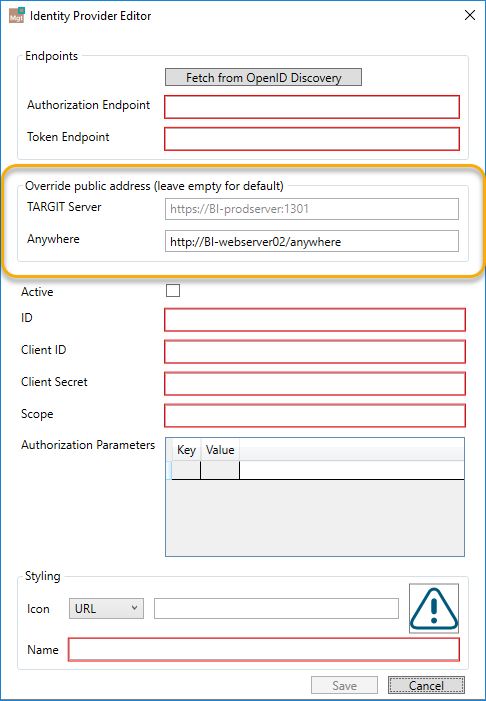Enable the Active checkbox

[173, 291]
